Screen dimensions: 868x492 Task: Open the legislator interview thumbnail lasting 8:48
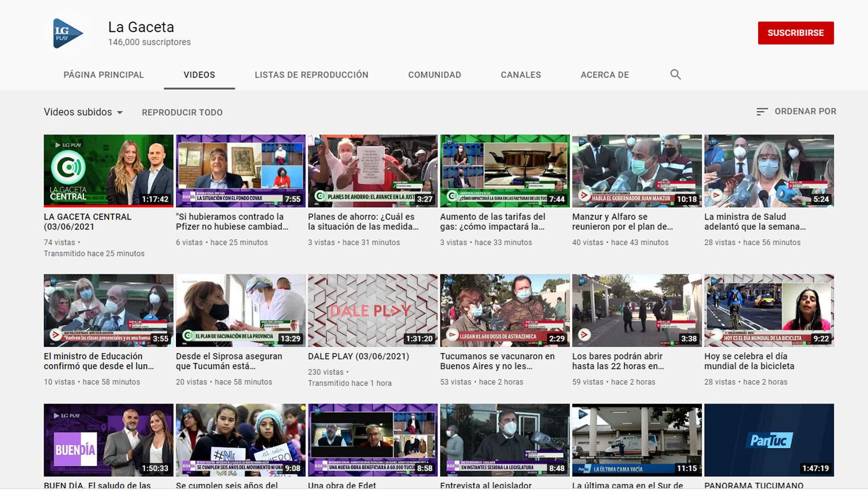pos(505,440)
